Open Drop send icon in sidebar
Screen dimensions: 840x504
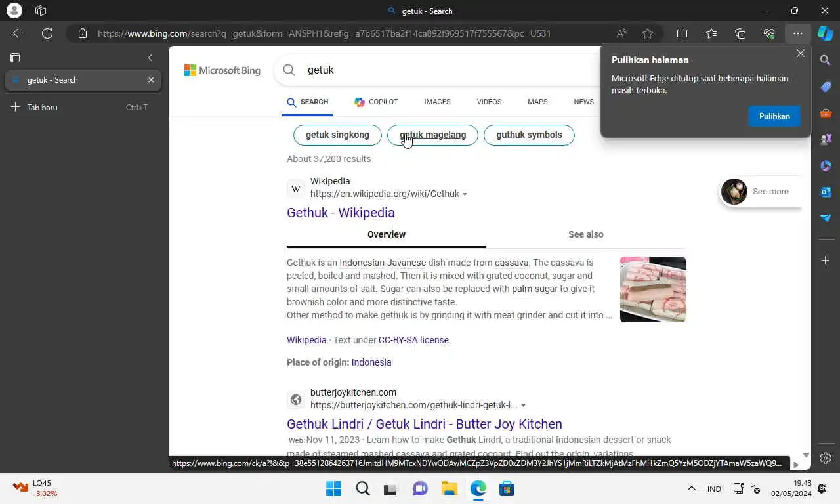(826, 218)
